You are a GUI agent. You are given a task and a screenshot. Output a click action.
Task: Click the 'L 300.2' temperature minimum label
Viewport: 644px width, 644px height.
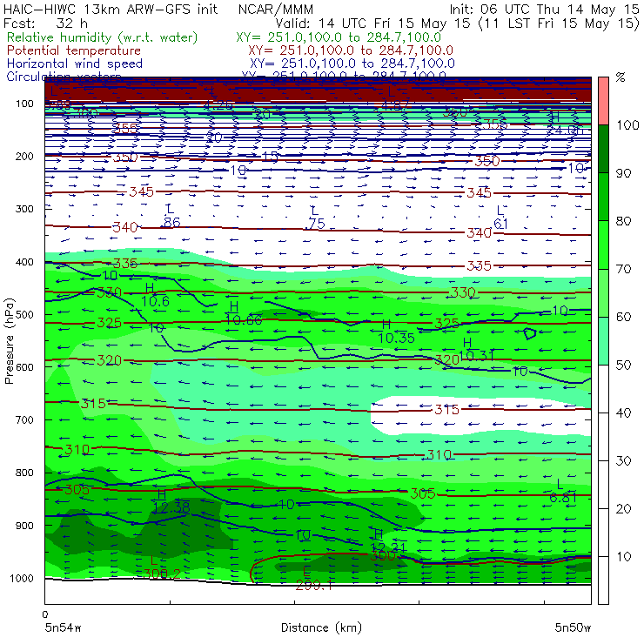(162, 567)
